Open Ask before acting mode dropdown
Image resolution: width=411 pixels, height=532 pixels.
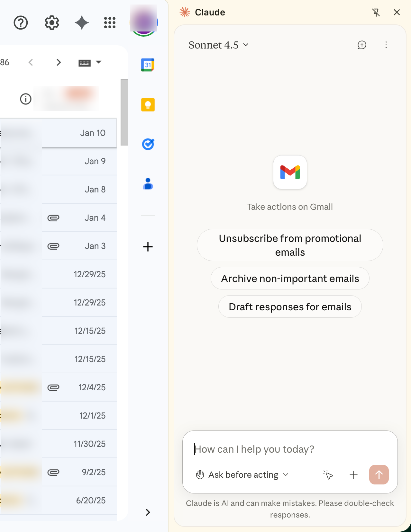point(242,475)
